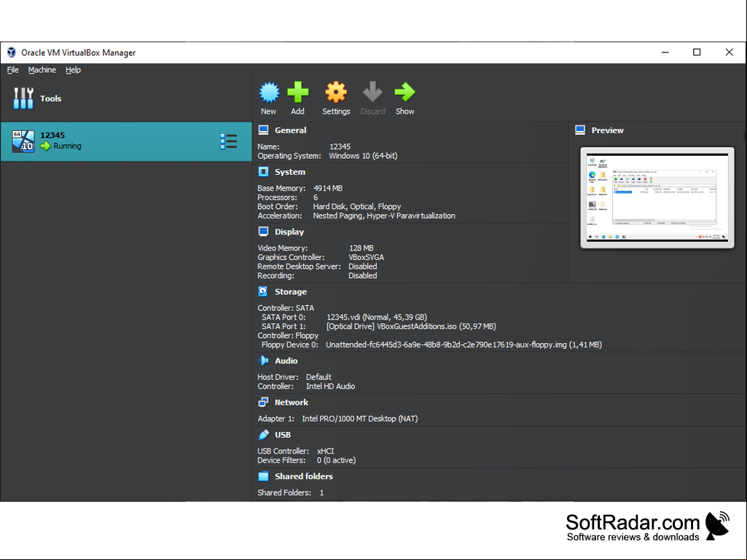This screenshot has height=560, width=747.
Task: Click the VBoxGuestAdditions.iso optical drive entry
Action: [411, 327]
